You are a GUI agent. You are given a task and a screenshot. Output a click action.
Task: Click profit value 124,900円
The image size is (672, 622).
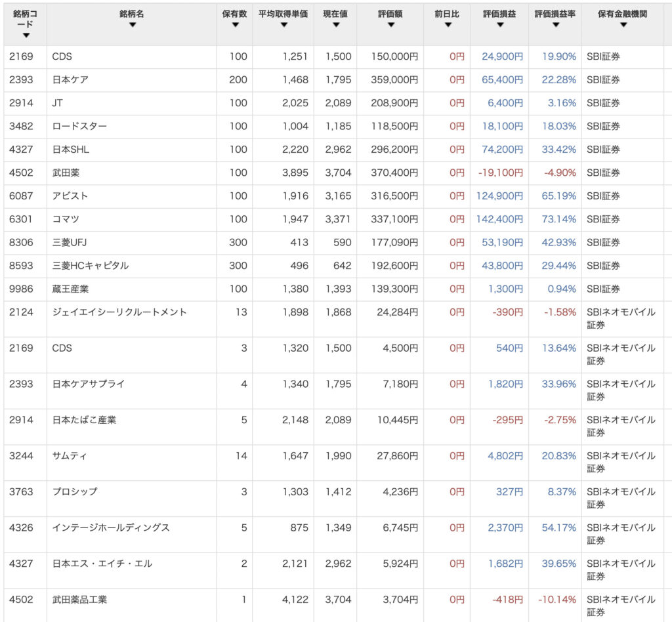coord(499,196)
